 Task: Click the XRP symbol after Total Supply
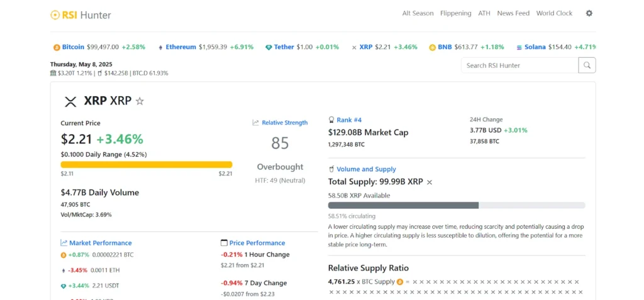point(430,182)
